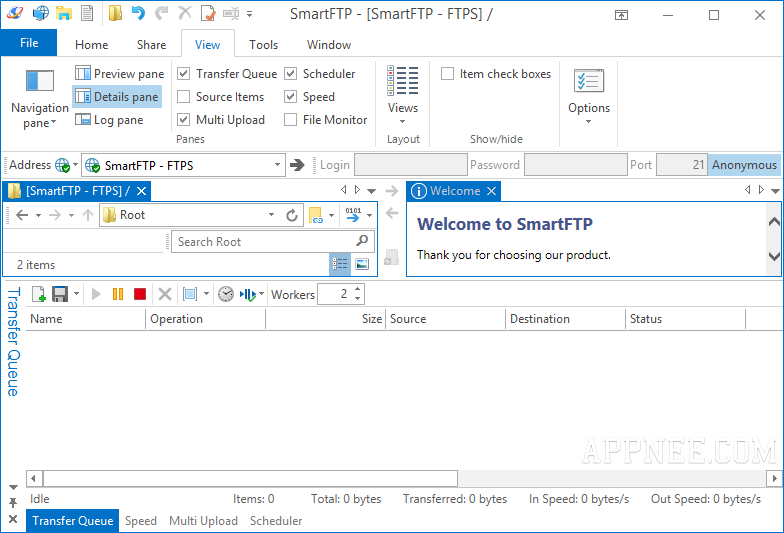Screen dimensions: 784x533
Task: Switch to the Multi Upload bottom tab
Action: tap(203, 521)
